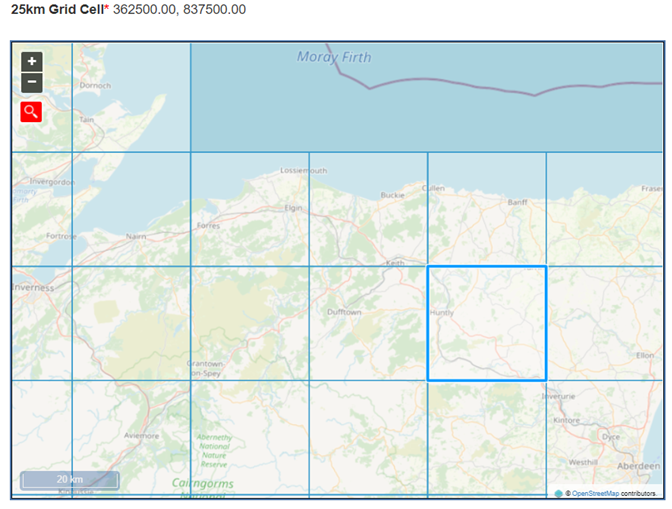Click the Moray Firth label on map
Image resolution: width=672 pixels, height=509 pixels.
coord(333,57)
